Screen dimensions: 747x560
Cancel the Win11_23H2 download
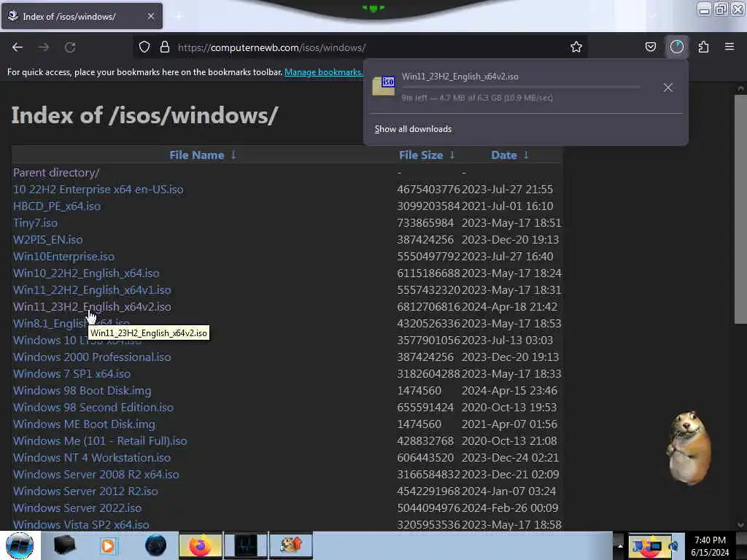click(x=668, y=87)
